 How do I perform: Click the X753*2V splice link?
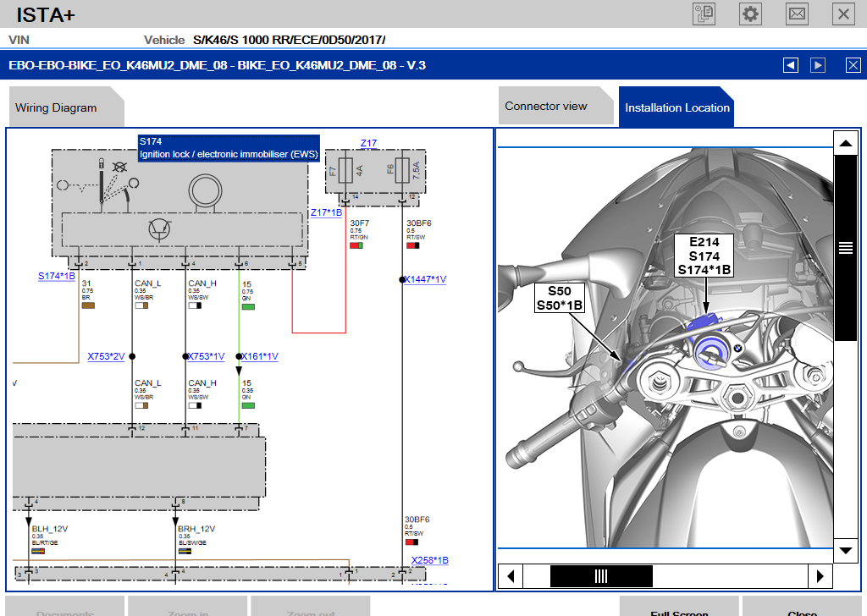(106, 356)
